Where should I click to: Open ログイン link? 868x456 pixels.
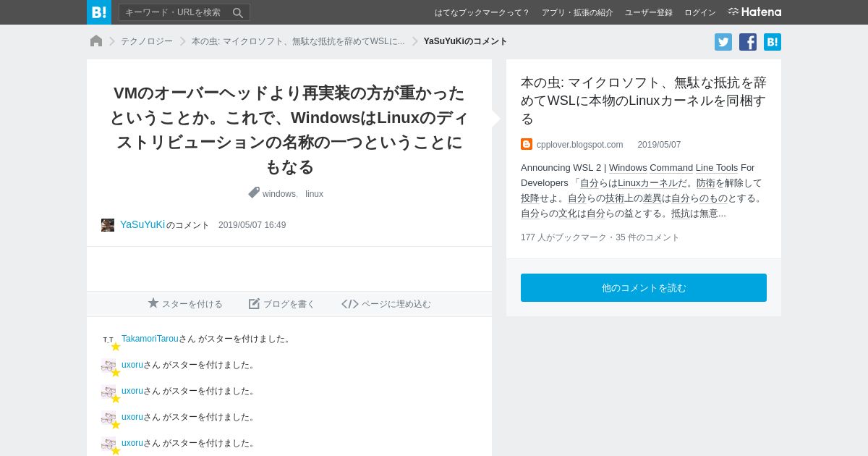700,12
